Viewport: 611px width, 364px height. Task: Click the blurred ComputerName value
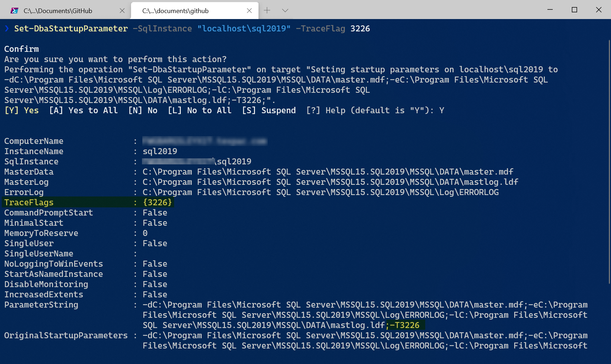click(x=204, y=141)
